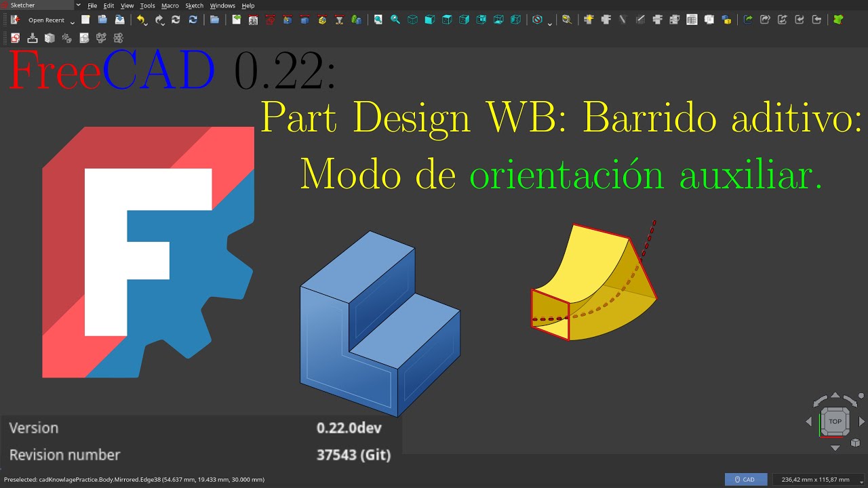Viewport: 868px width, 488px height.
Task: Click the dot button above navigation cube
Action: [861, 395]
